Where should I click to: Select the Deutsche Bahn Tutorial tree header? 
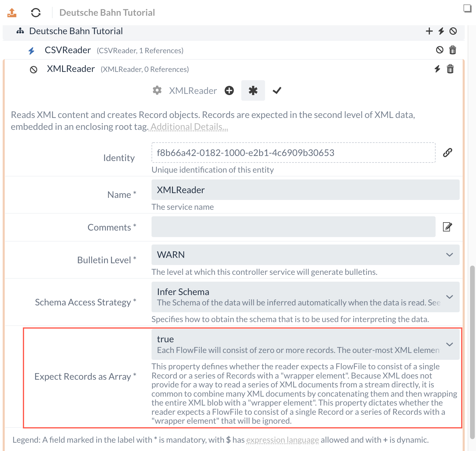click(x=234, y=31)
